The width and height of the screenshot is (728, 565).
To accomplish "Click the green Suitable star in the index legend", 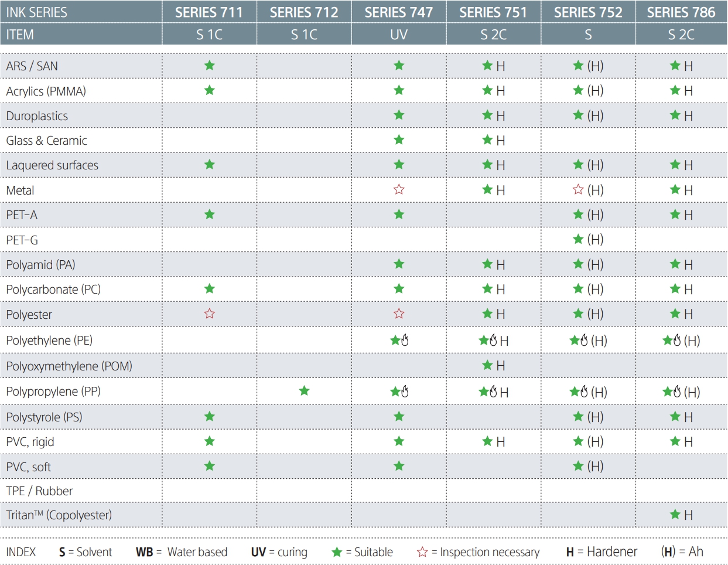I will pos(337,552).
